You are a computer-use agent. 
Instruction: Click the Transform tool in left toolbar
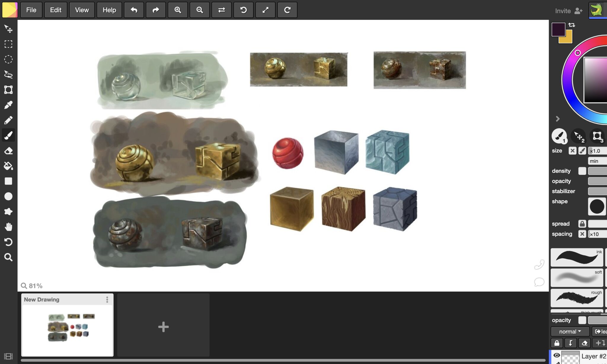(x=8, y=90)
